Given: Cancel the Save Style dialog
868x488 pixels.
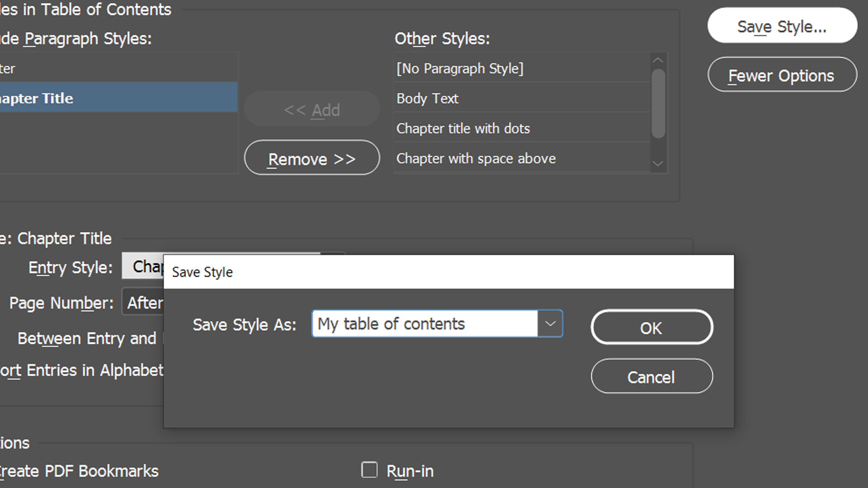Looking at the screenshot, I should click(x=651, y=376).
